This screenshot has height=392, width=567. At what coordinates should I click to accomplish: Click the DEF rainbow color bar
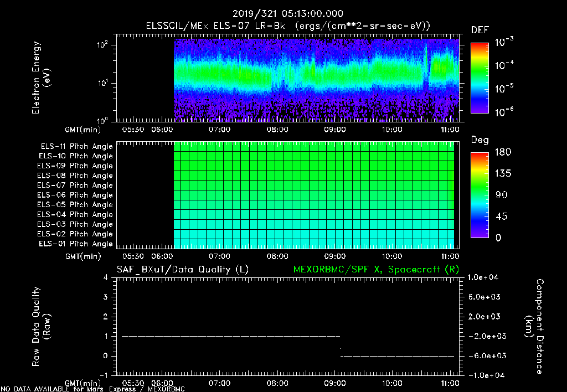(479, 79)
